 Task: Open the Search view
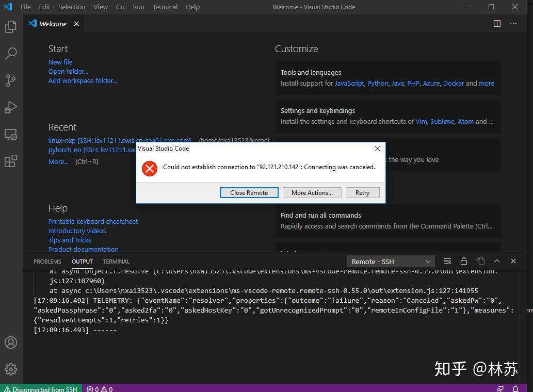pyautogui.click(x=11, y=54)
